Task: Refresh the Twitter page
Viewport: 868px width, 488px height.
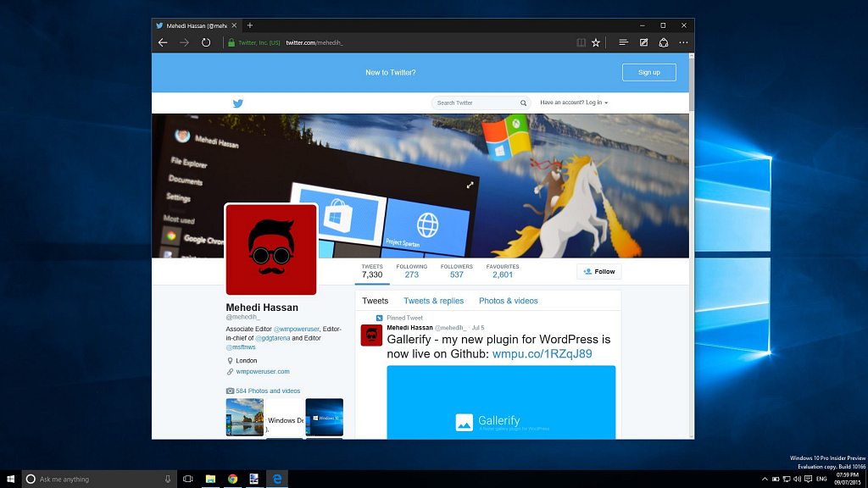Action: (x=206, y=42)
